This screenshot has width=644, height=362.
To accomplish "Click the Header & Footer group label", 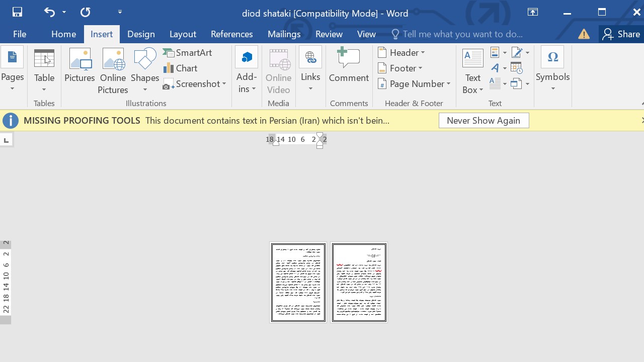I will 414,103.
